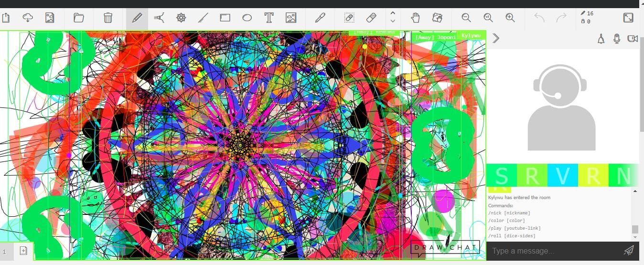The height and width of the screenshot is (265, 644).
Task: Click the zoom out magnifier
Action: [x=466, y=18]
